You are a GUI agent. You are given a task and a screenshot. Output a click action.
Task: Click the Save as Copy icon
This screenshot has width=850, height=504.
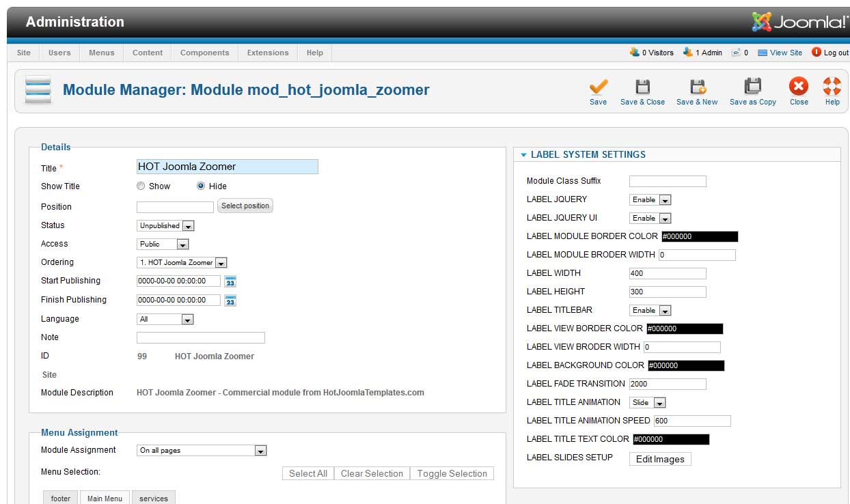coord(752,87)
